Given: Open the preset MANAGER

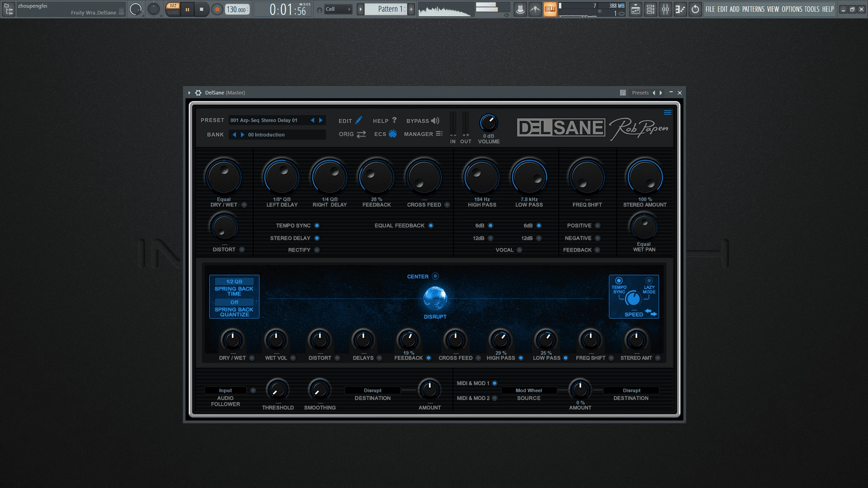Looking at the screenshot, I should [423, 134].
